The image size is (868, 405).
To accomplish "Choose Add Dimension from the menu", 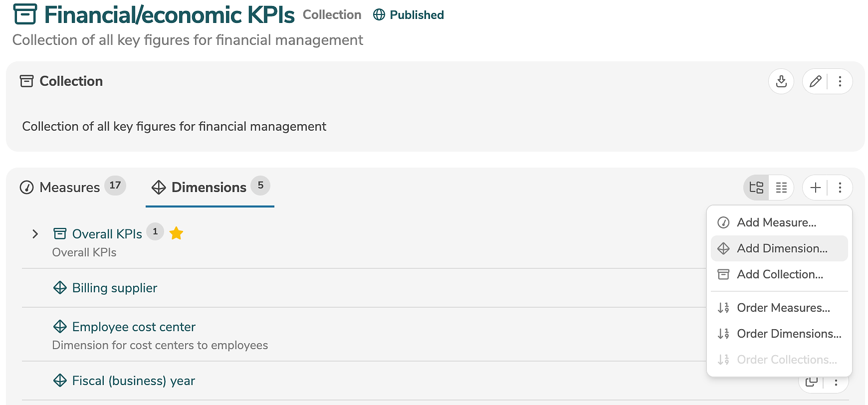I will coord(782,248).
